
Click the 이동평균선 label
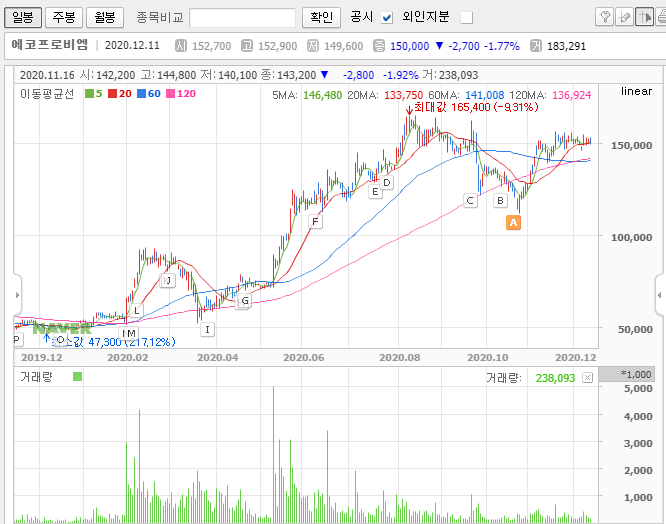coord(47,94)
